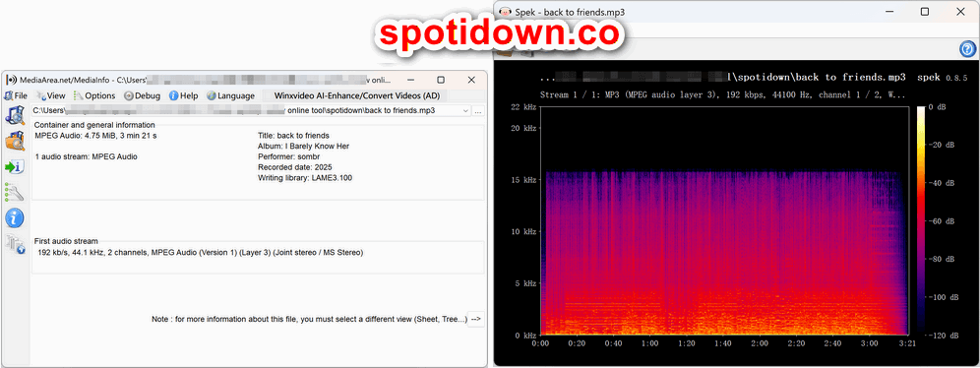Click the MediaInfo app icon in its title bar
The image size is (980, 368).
[x=11, y=80]
